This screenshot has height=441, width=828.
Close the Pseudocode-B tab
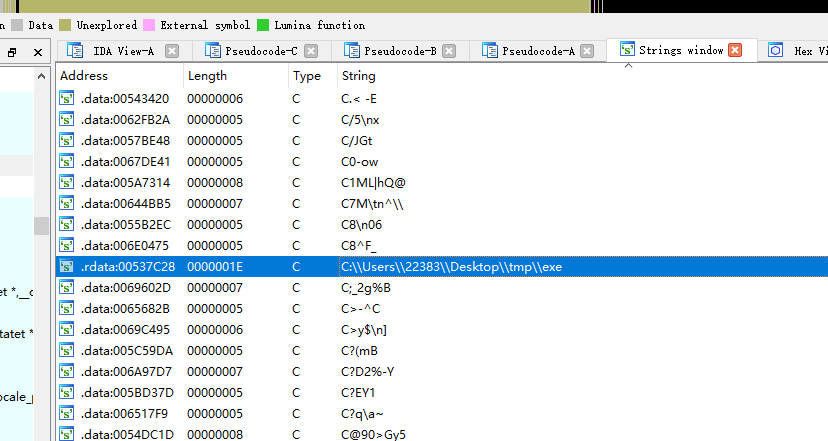449,51
